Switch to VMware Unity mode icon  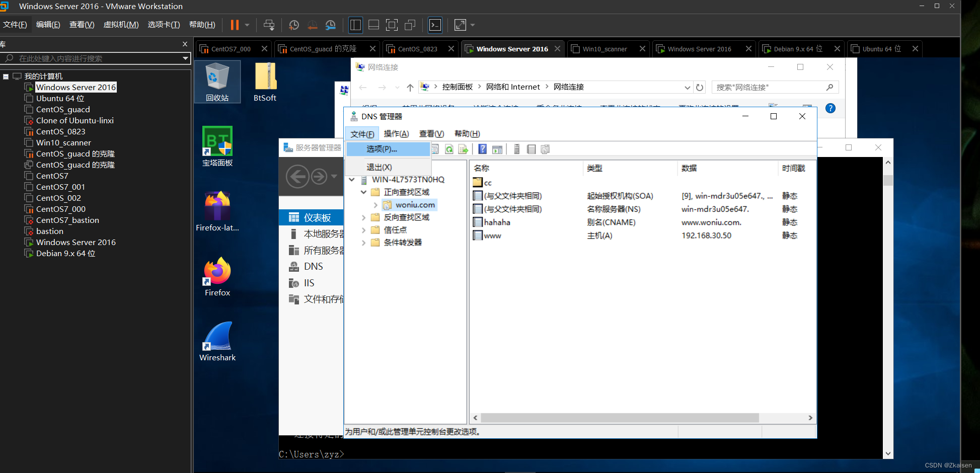[x=410, y=25]
